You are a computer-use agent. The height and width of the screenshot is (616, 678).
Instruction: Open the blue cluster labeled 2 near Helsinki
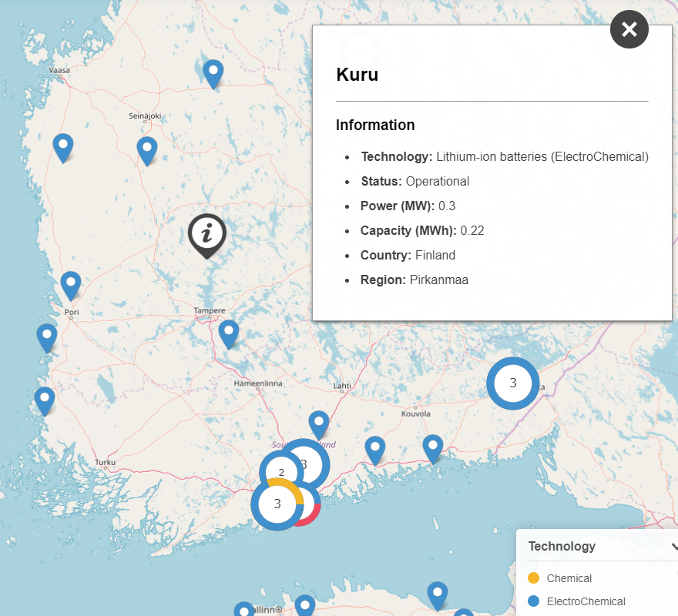pyautogui.click(x=281, y=471)
